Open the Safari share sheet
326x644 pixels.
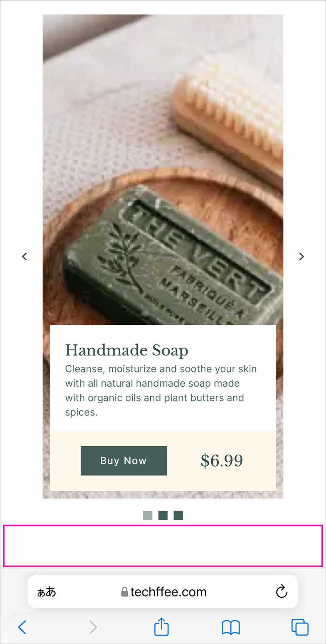tap(162, 626)
